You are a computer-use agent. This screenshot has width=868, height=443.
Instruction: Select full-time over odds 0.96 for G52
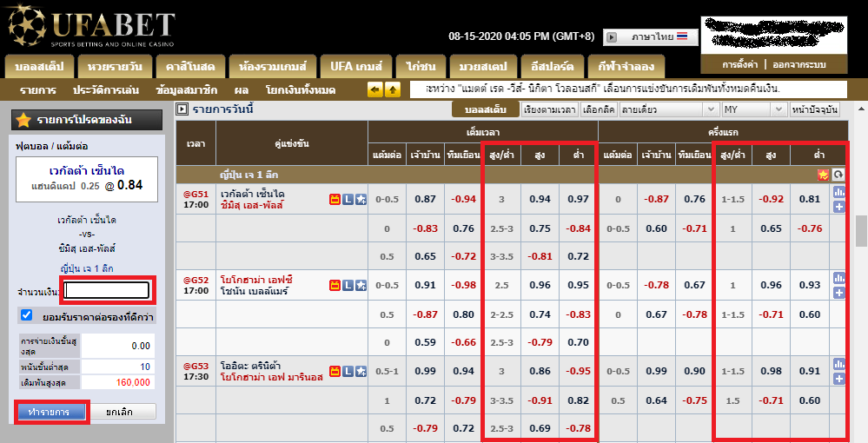[x=540, y=285]
